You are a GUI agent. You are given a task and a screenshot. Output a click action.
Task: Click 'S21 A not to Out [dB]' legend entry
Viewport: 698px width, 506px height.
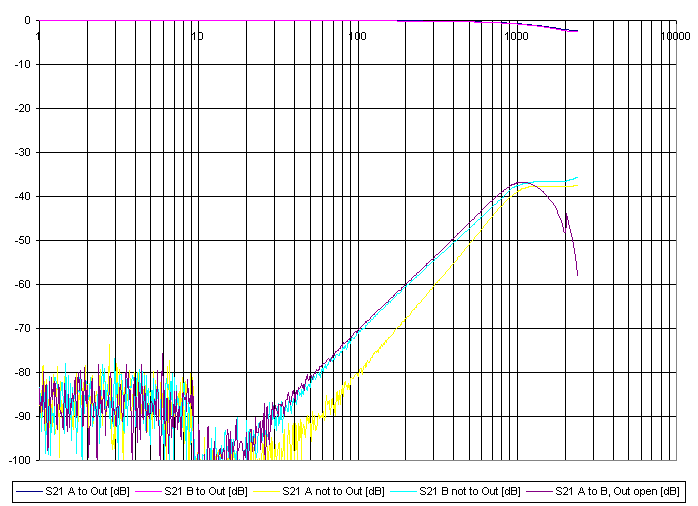pos(333,491)
